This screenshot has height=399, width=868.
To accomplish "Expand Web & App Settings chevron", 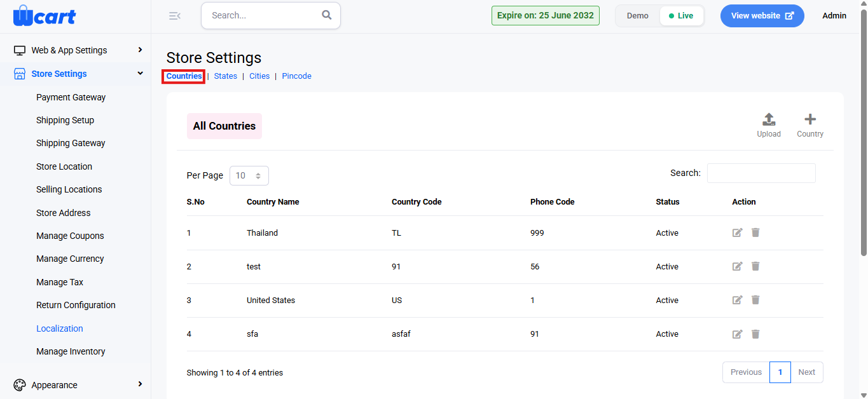I will (140, 50).
